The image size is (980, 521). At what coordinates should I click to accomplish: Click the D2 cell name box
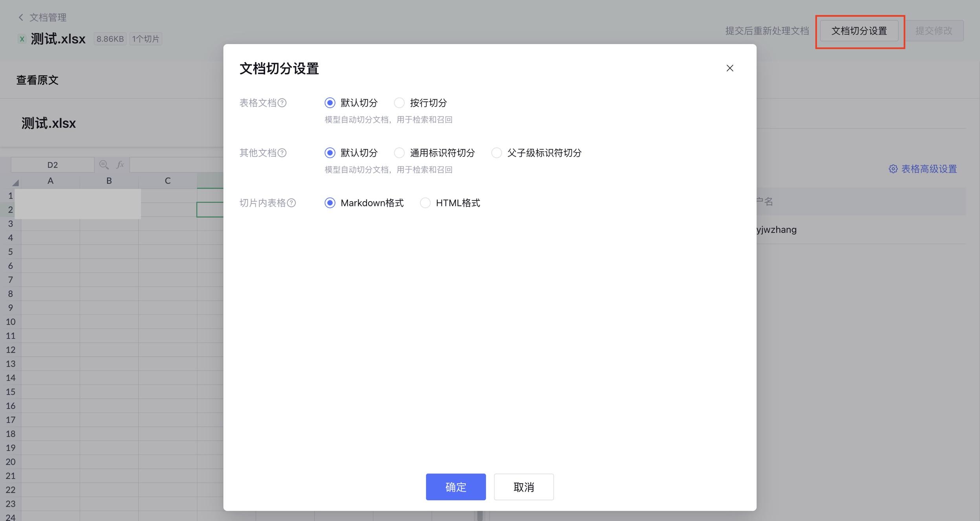(x=53, y=165)
